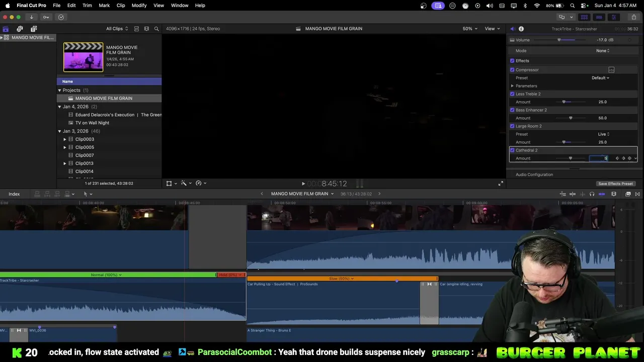The image size is (644, 362).
Task: Disable all Effects checkbox
Action: [512, 61]
